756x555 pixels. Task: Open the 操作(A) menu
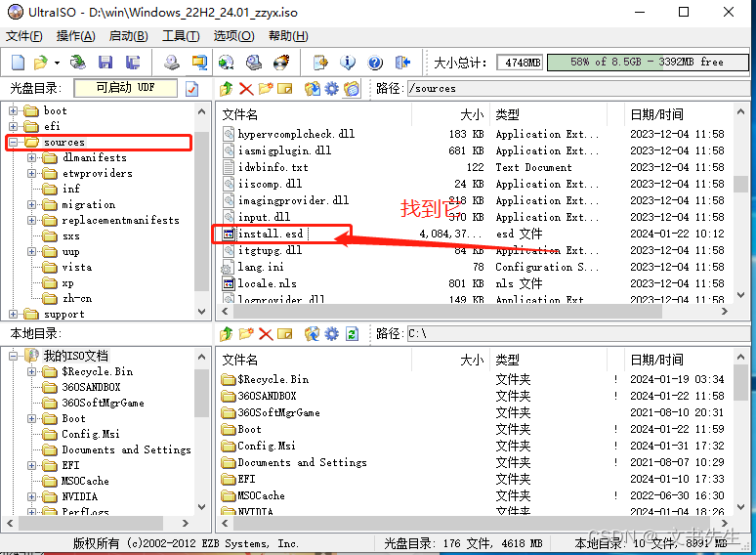click(75, 36)
